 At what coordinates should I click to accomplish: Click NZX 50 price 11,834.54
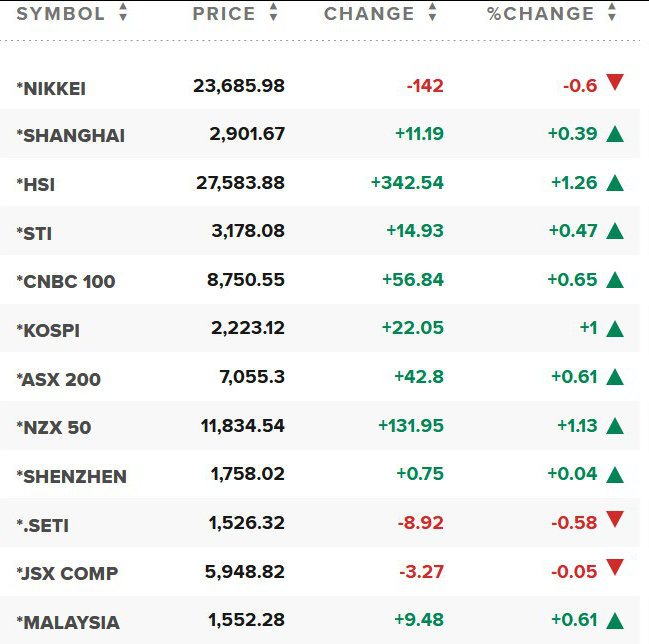(243, 425)
